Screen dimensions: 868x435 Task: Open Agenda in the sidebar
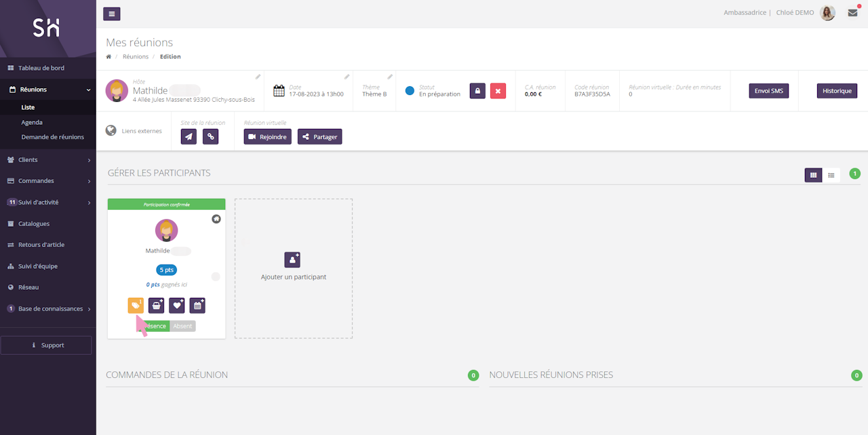pos(32,122)
